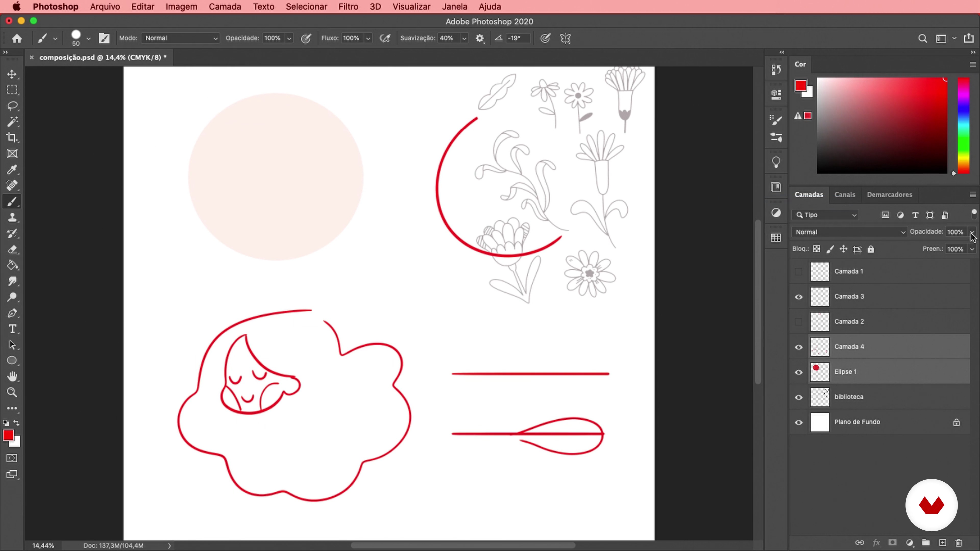This screenshot has height=551, width=980.
Task: Select the History Brush tool
Action: [12, 233]
